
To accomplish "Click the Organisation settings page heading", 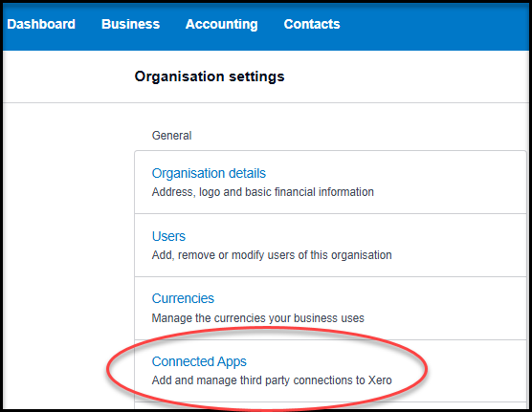I will pos(210,76).
